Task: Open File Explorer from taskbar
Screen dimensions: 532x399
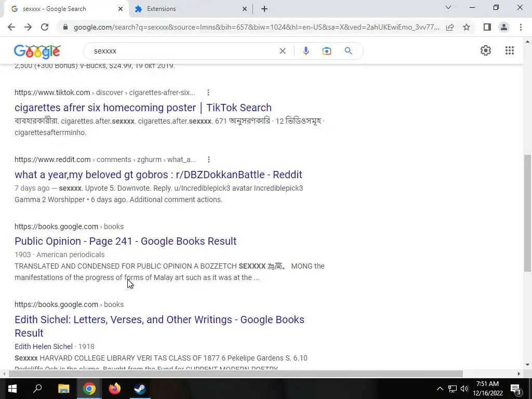Action: (63, 389)
